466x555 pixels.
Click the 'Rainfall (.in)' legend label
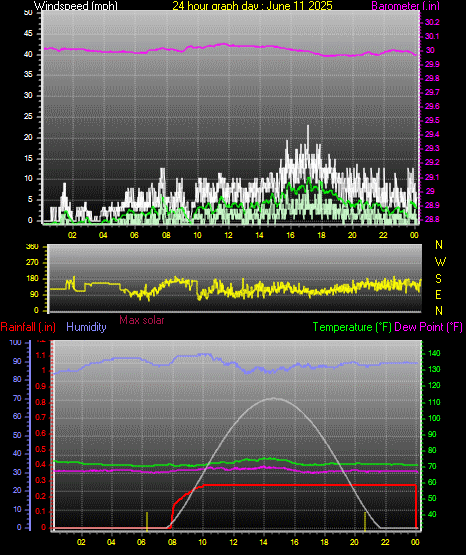click(x=28, y=327)
